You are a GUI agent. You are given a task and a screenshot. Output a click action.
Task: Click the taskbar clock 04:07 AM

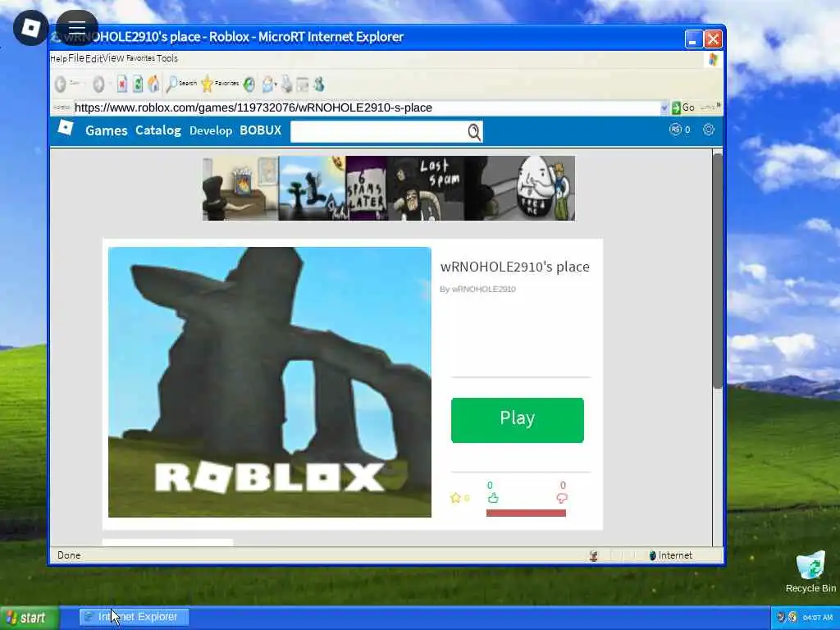tap(818, 618)
